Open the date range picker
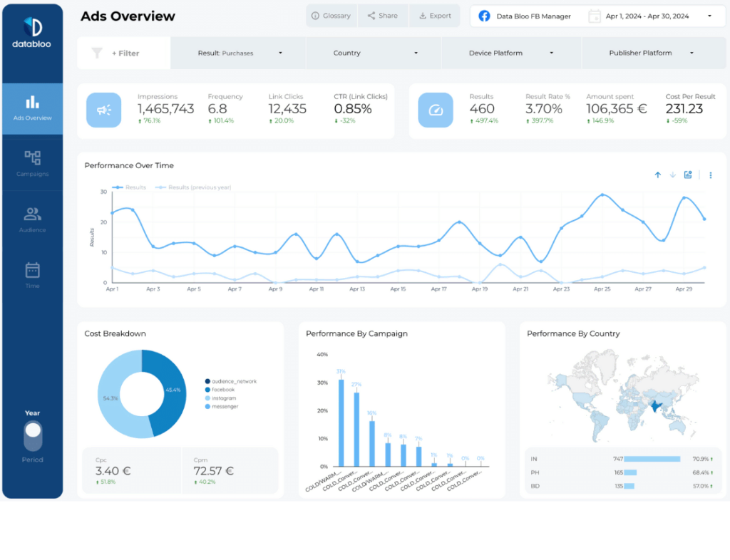730x560 pixels. pos(650,16)
